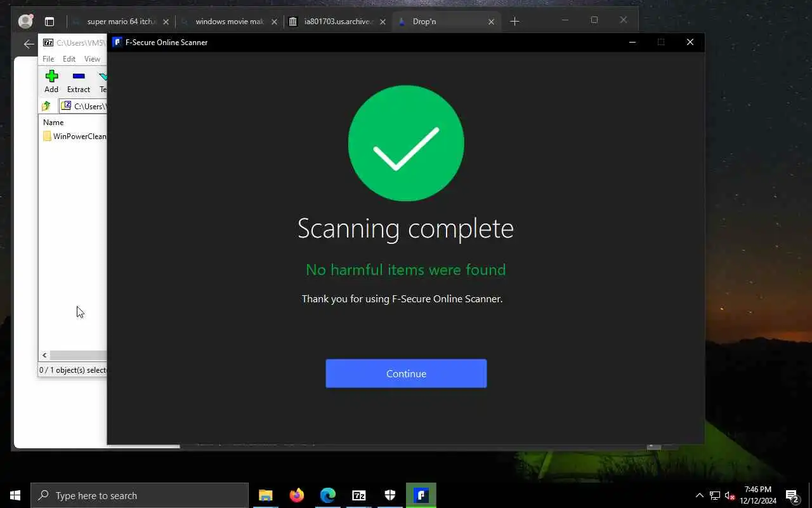Screen dimensions: 812x508
Task: Maximize the browser window
Action: click(594, 20)
